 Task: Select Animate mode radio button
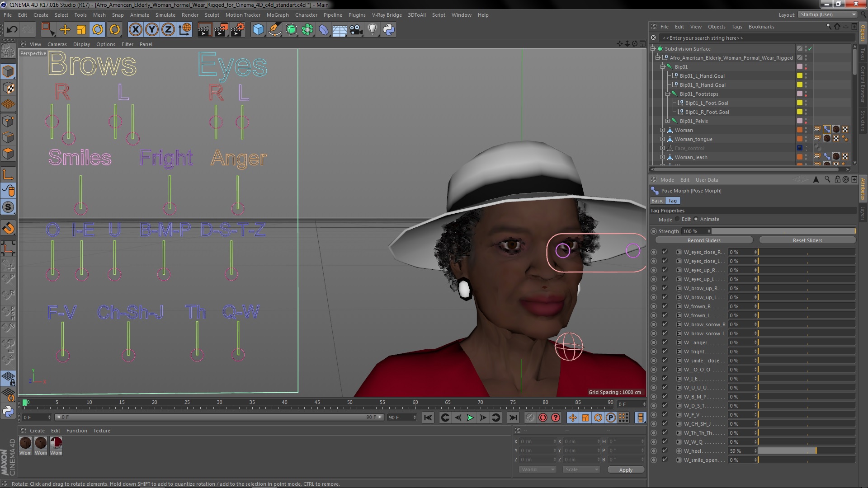coord(696,219)
